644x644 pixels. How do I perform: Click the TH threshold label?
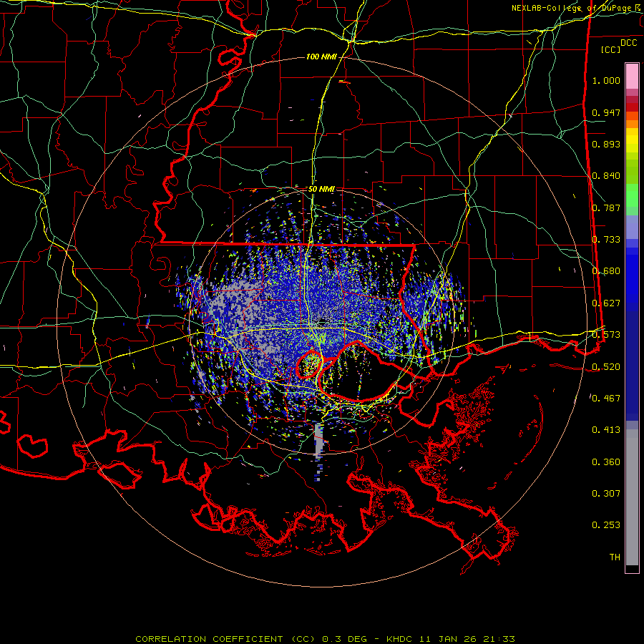(x=615, y=557)
